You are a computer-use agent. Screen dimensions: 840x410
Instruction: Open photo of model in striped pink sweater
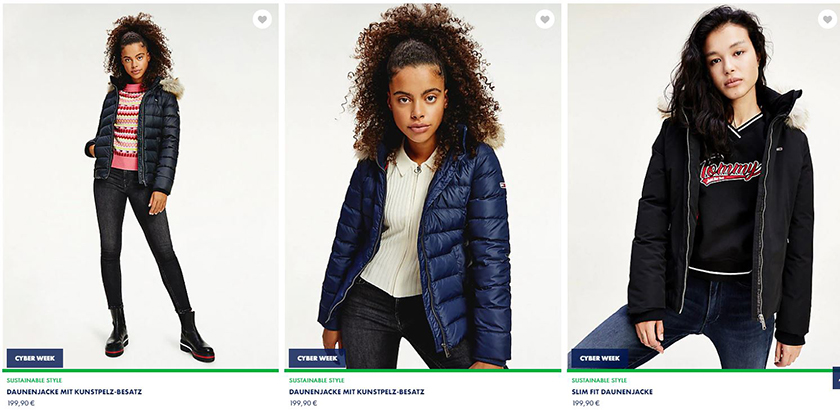click(140, 186)
